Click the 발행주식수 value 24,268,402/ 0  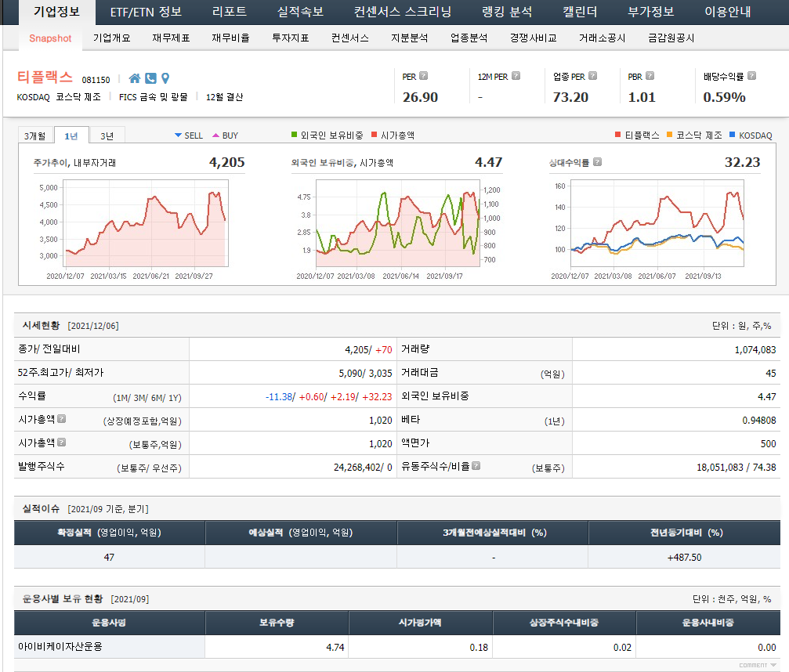pos(363,468)
